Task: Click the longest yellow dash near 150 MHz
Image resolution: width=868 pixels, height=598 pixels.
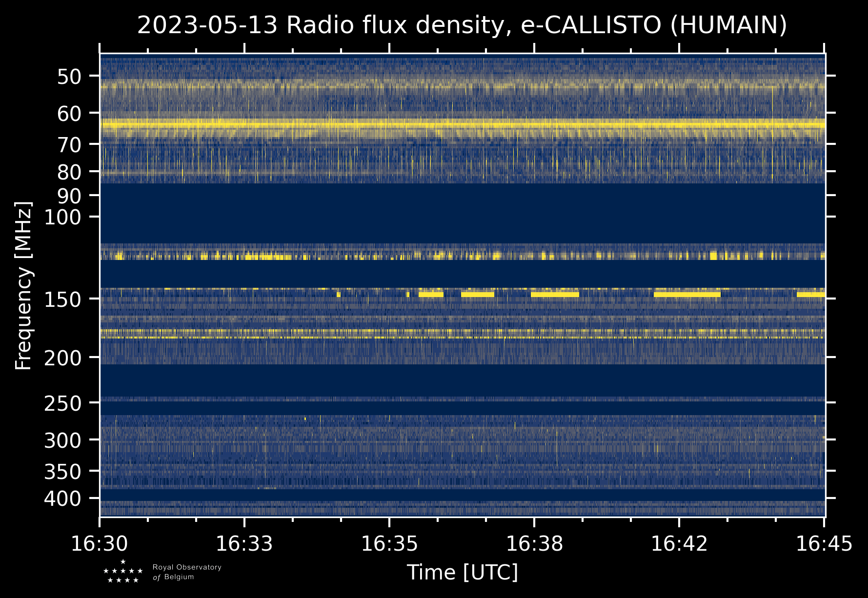Action: pos(687,295)
